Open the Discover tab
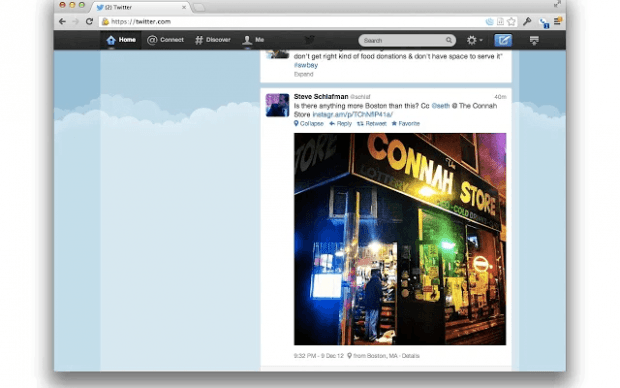The height and width of the screenshot is (388, 620). pyautogui.click(x=213, y=40)
